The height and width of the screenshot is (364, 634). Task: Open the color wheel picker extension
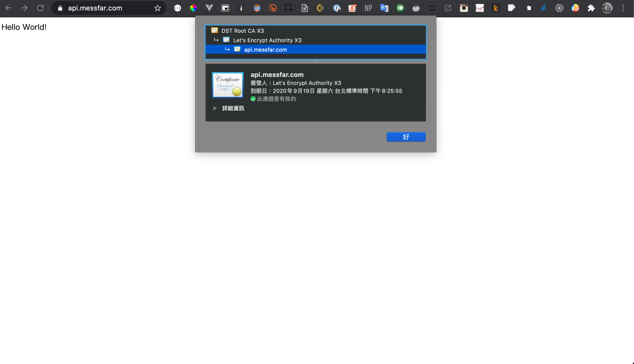click(193, 8)
